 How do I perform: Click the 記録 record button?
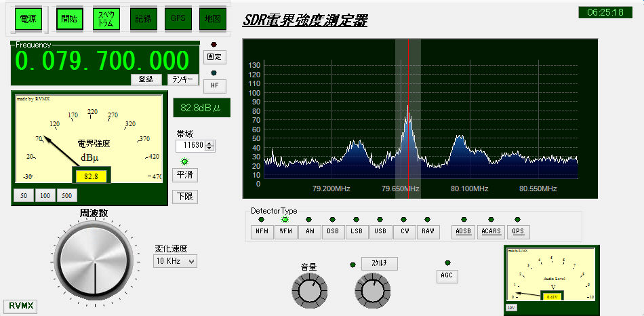pyautogui.click(x=143, y=20)
